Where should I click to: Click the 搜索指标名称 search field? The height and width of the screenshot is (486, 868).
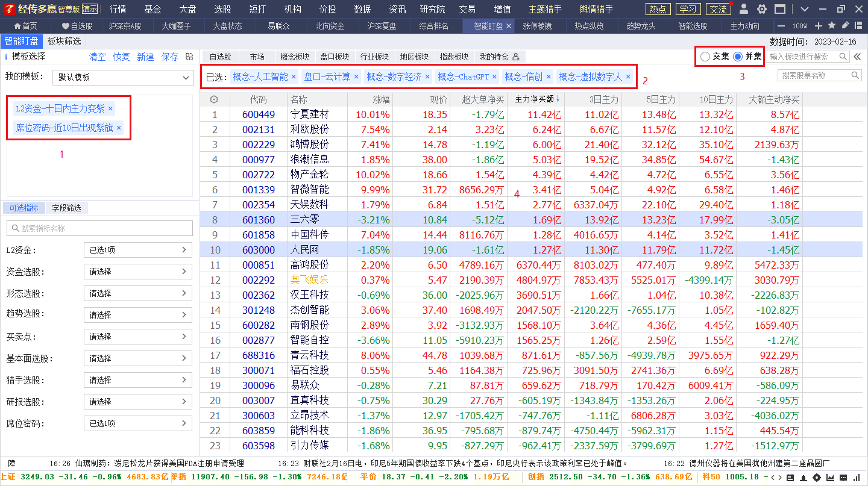click(99, 228)
